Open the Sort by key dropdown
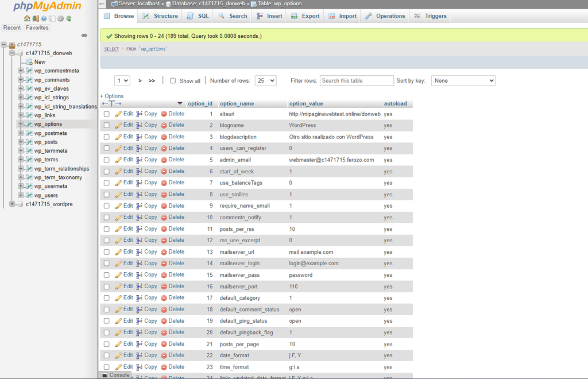 coord(463,80)
